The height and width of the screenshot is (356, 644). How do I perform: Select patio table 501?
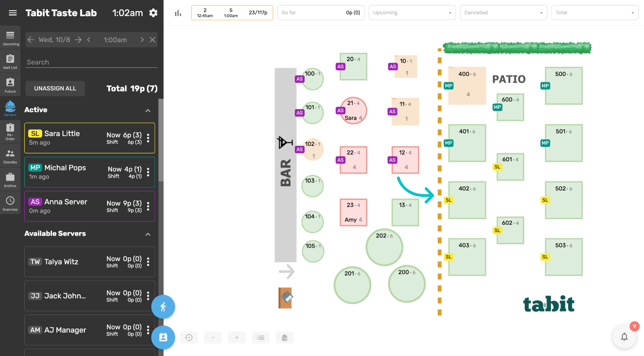pos(564,143)
